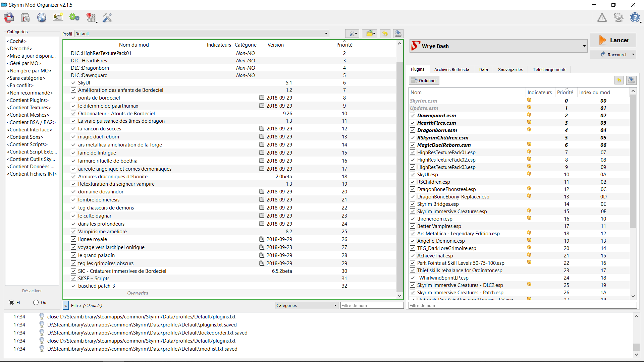
Task: Select the Skyrim Immersive Creatures.esp plugin row
Action: click(x=519, y=211)
